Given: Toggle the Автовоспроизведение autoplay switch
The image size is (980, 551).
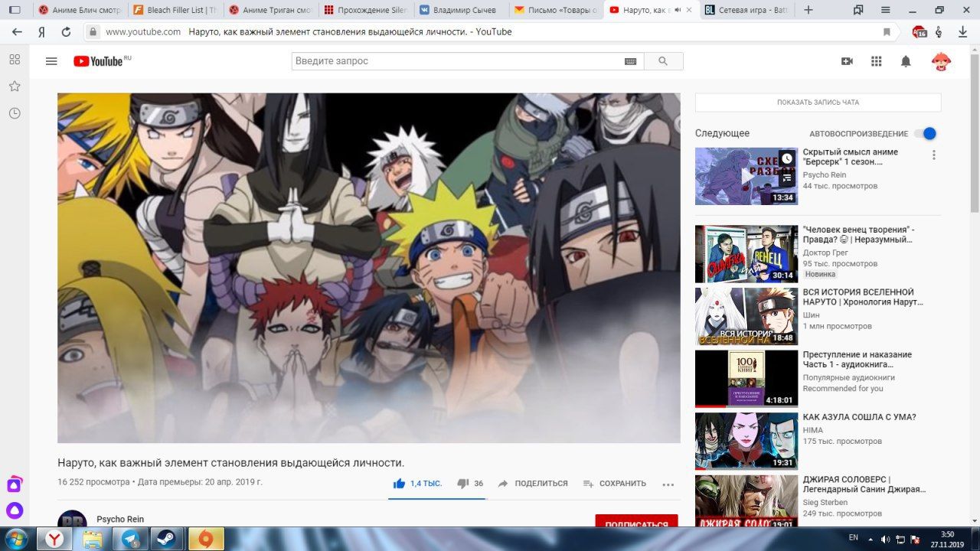Looking at the screenshot, I should click(925, 133).
